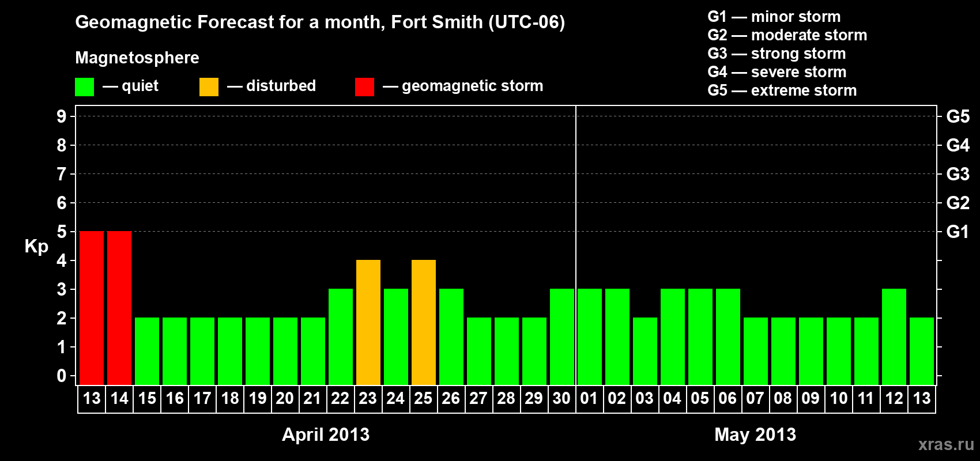Click date cell 10 under May 2013

pyautogui.click(x=839, y=399)
